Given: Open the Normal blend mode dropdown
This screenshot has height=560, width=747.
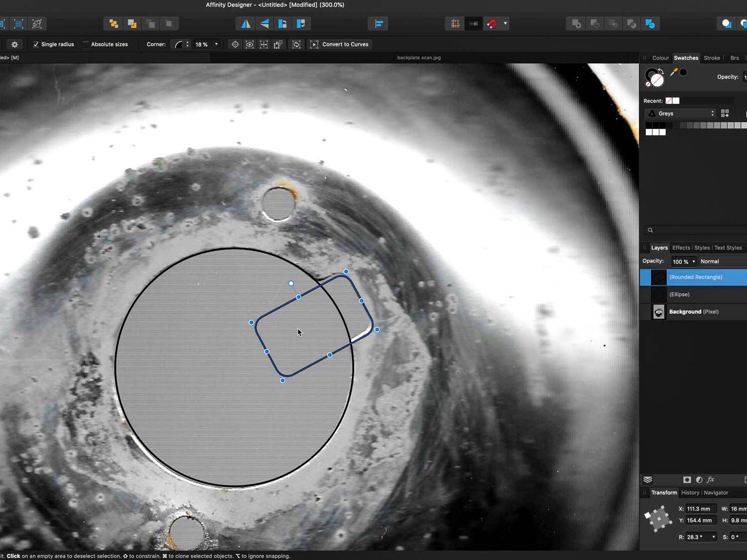Looking at the screenshot, I should pyautogui.click(x=721, y=261).
